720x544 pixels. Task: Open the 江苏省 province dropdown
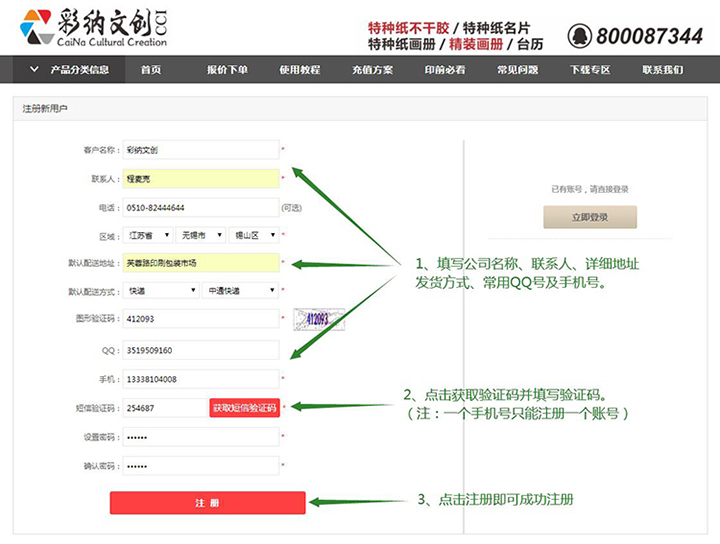148,236
